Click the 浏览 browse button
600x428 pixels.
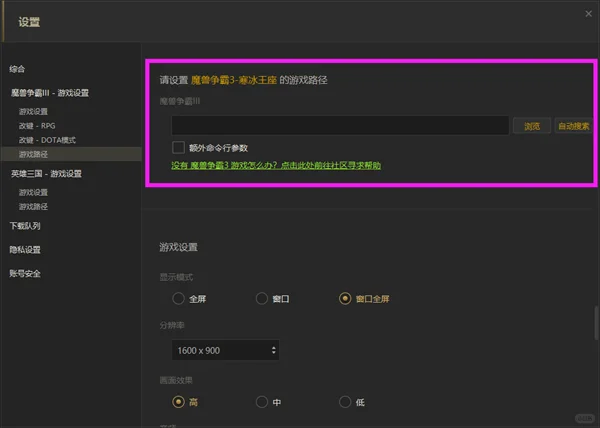point(532,126)
